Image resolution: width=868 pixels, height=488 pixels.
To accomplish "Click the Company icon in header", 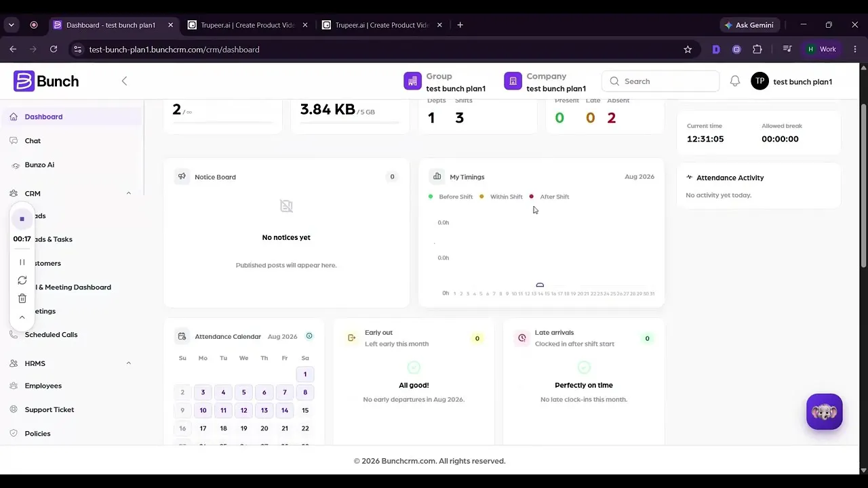I will [x=513, y=81].
